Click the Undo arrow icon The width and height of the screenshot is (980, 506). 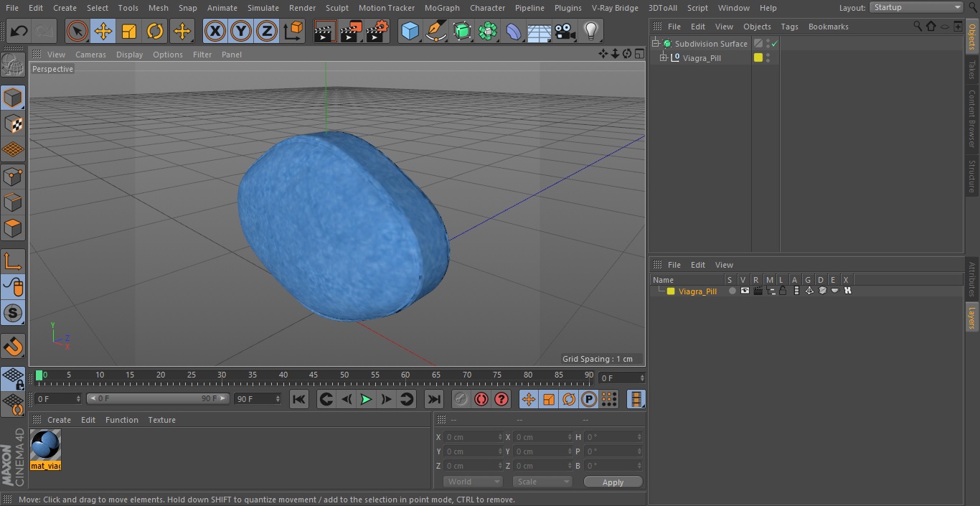[19, 31]
